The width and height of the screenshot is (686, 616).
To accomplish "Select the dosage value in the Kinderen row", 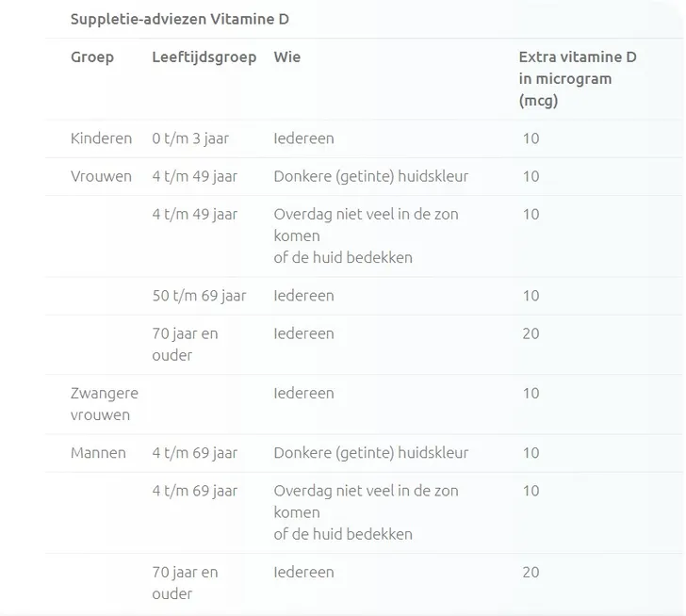I will [531, 138].
